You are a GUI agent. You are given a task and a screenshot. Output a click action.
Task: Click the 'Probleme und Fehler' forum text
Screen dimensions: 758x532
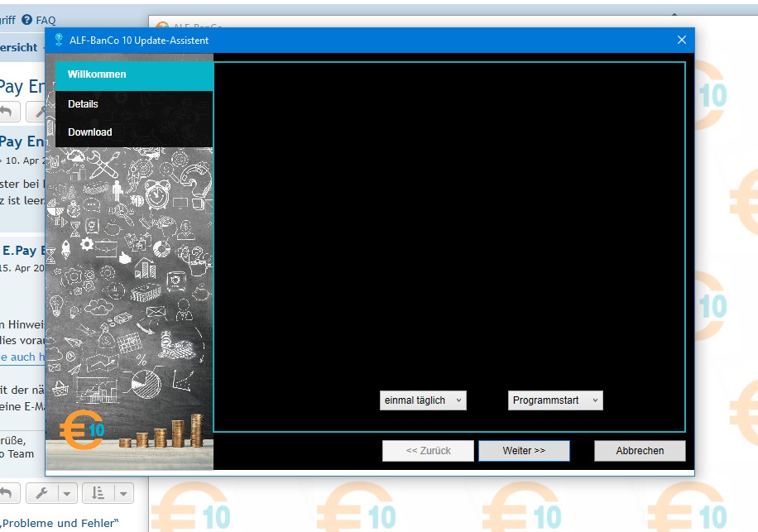click(60, 523)
